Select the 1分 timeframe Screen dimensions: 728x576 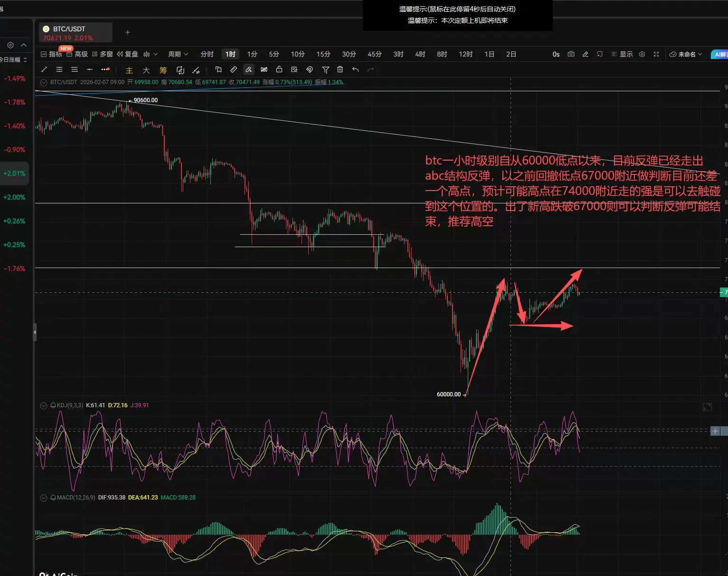(252, 54)
